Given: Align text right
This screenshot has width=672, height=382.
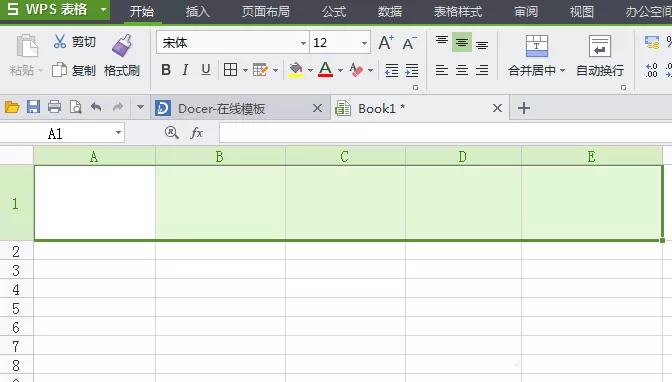Looking at the screenshot, I should coord(482,70).
